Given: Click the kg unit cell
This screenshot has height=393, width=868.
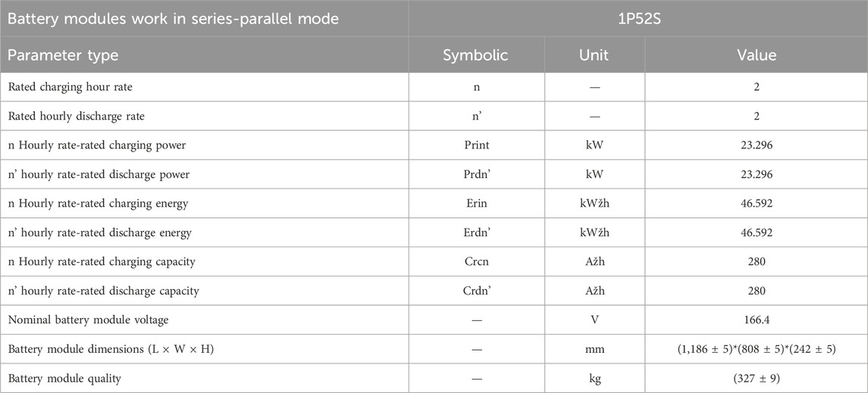Looking at the screenshot, I should [594, 378].
